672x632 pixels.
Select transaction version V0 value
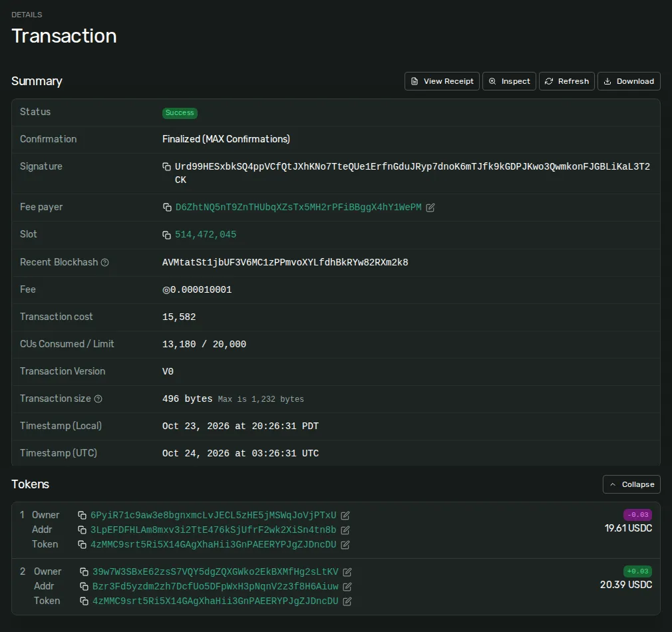click(168, 371)
